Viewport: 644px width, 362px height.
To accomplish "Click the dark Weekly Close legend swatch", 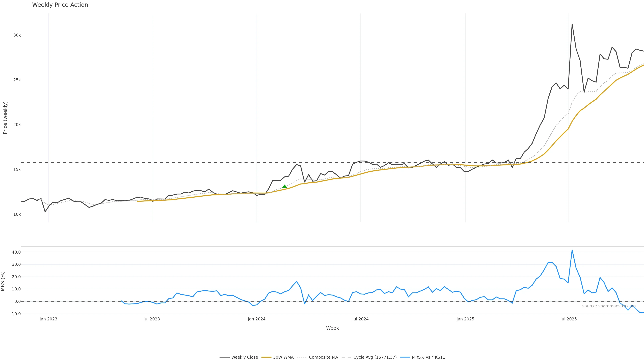I will click(225, 357).
